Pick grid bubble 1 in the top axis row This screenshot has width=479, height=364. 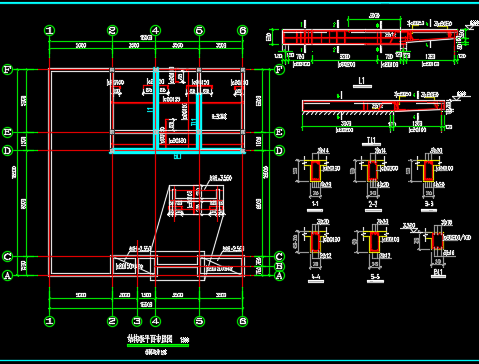50,31
